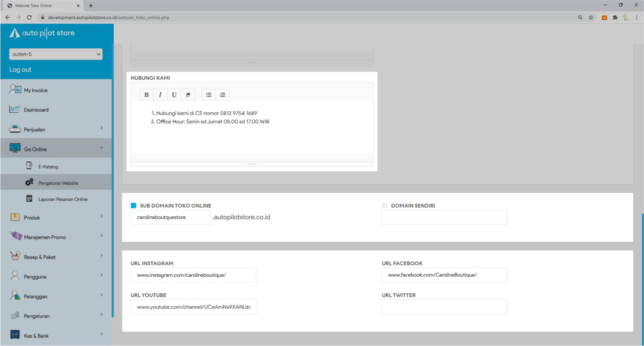Bookmark this page with the star icon

(x=591, y=18)
